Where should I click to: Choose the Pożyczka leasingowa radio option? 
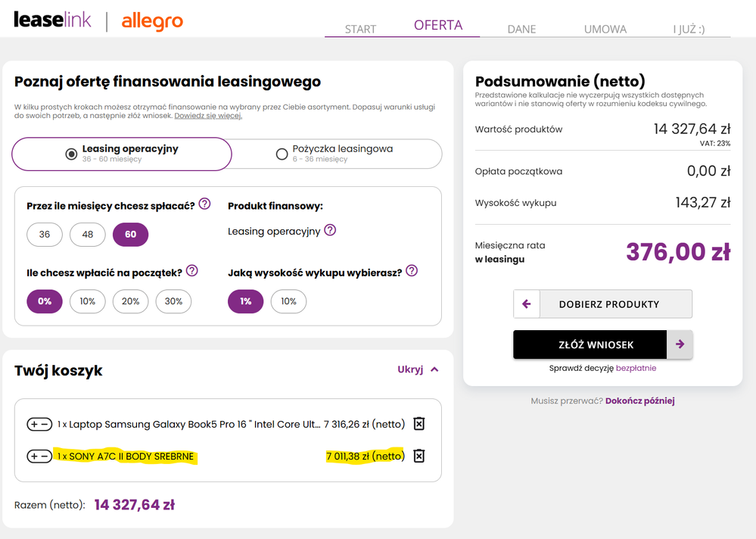point(282,154)
